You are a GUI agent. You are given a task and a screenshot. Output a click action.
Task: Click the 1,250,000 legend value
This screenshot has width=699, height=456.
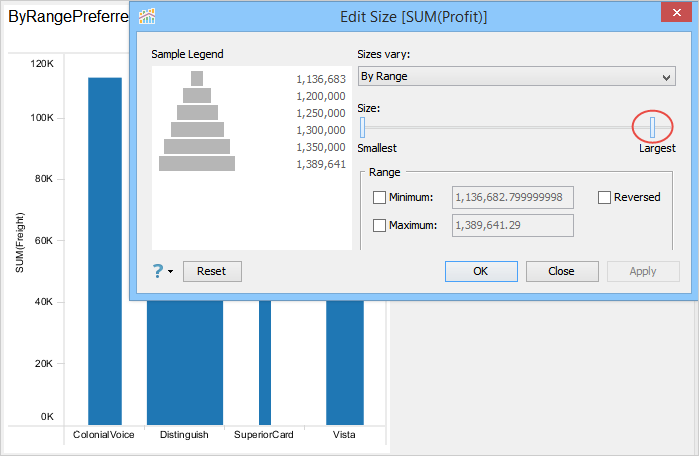click(x=321, y=113)
